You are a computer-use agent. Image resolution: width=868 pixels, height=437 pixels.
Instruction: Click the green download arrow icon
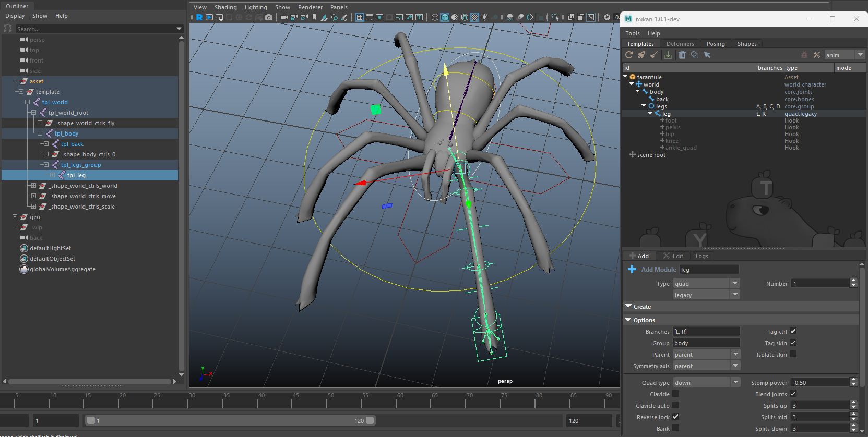pos(668,55)
